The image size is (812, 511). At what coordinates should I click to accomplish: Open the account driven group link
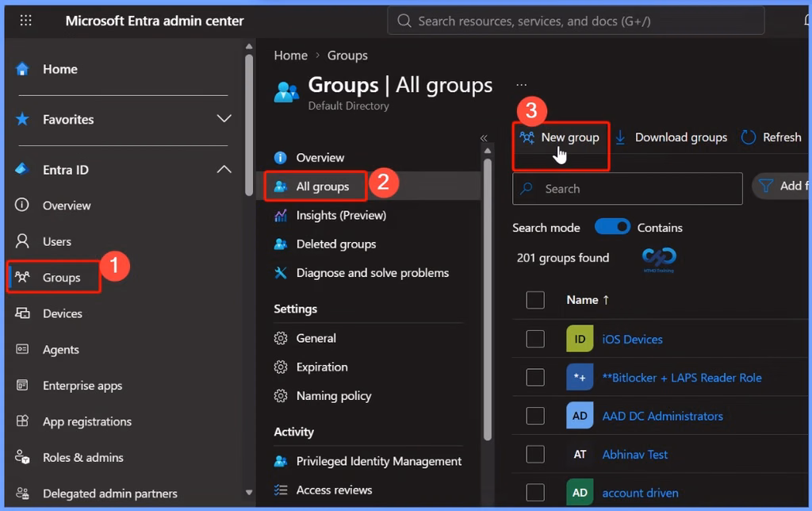coord(640,493)
